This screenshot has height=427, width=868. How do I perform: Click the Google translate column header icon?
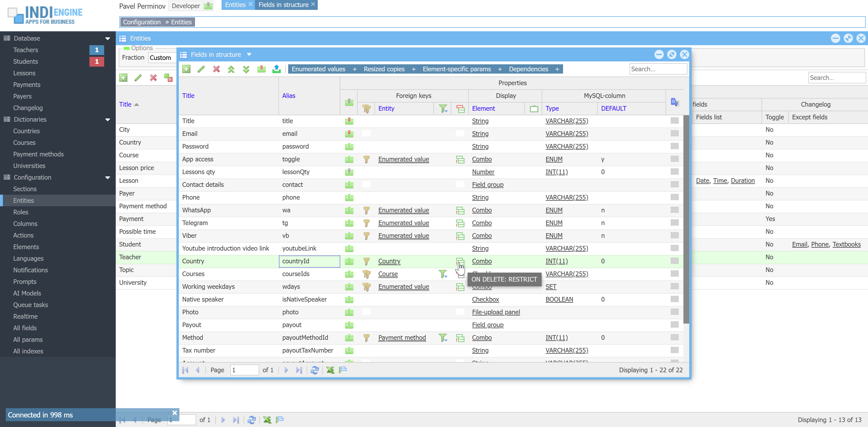click(x=675, y=102)
